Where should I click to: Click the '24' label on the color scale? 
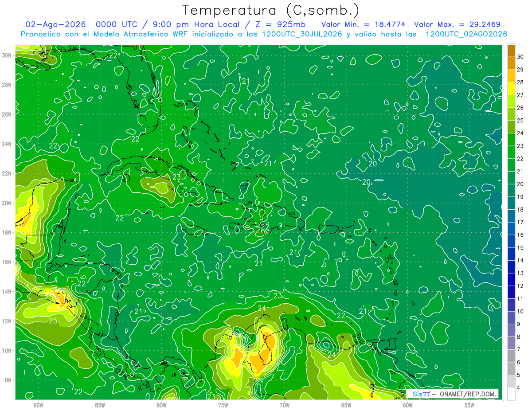coord(520,133)
